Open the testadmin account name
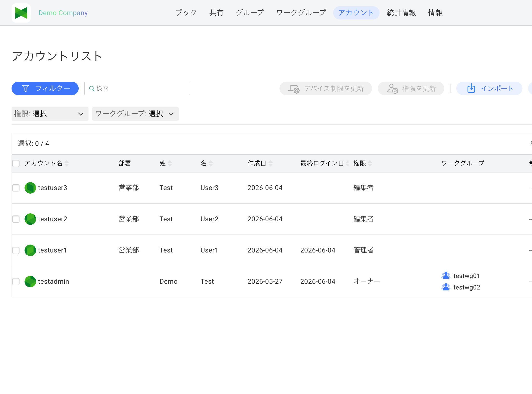Image resolution: width=532 pixels, height=394 pixels. tap(53, 282)
